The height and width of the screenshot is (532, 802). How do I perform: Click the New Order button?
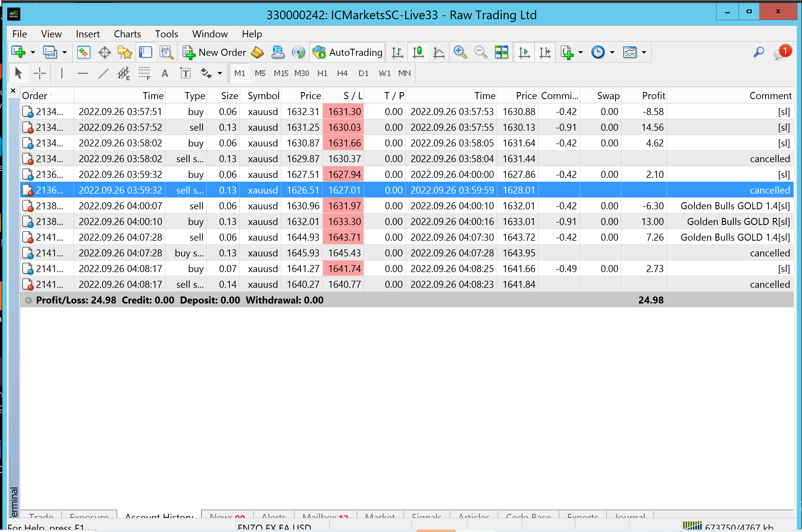pos(214,53)
